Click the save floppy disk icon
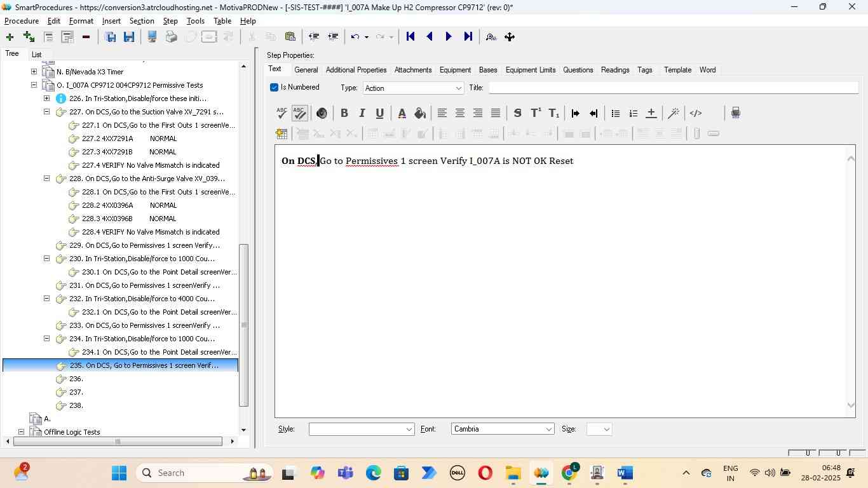868x488 pixels. tap(129, 37)
